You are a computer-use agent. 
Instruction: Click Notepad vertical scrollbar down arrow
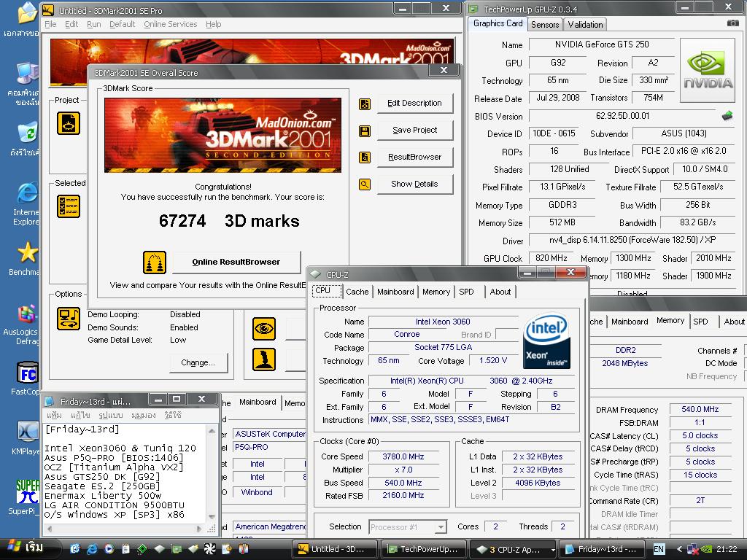point(212,516)
